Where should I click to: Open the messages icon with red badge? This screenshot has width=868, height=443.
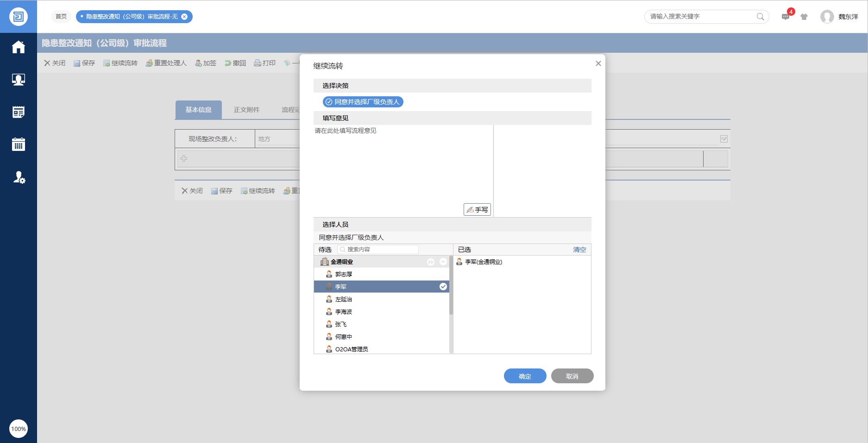click(786, 17)
